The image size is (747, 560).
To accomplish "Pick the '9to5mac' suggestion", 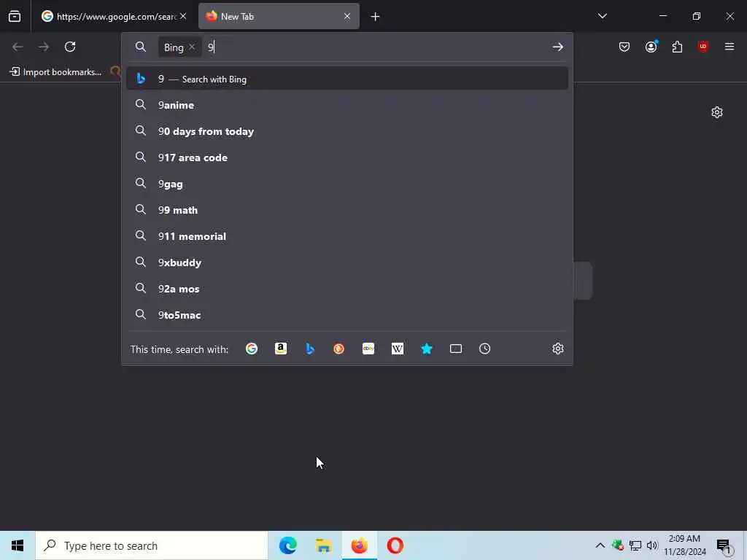I will (347, 314).
